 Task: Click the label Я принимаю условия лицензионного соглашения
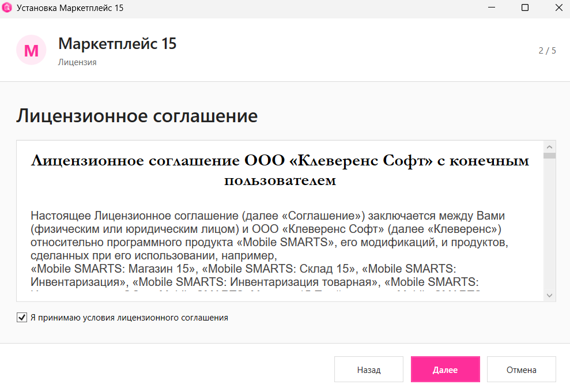[129, 318]
